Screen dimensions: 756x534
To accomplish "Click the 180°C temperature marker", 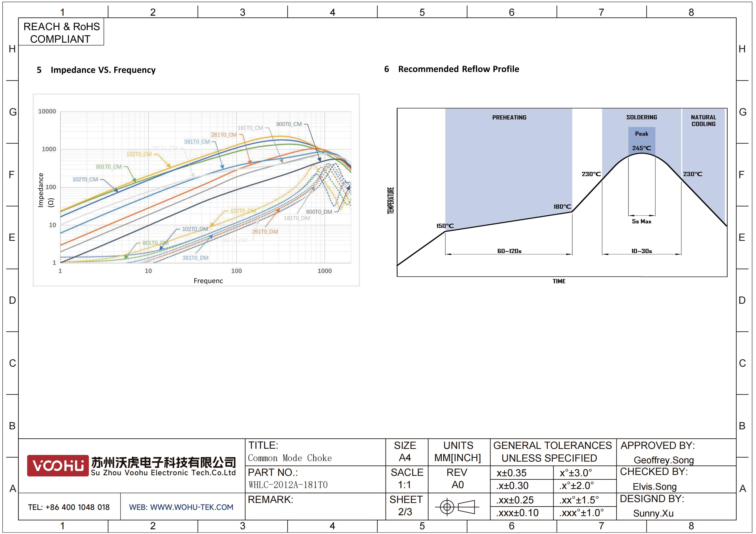I will coord(562,206).
